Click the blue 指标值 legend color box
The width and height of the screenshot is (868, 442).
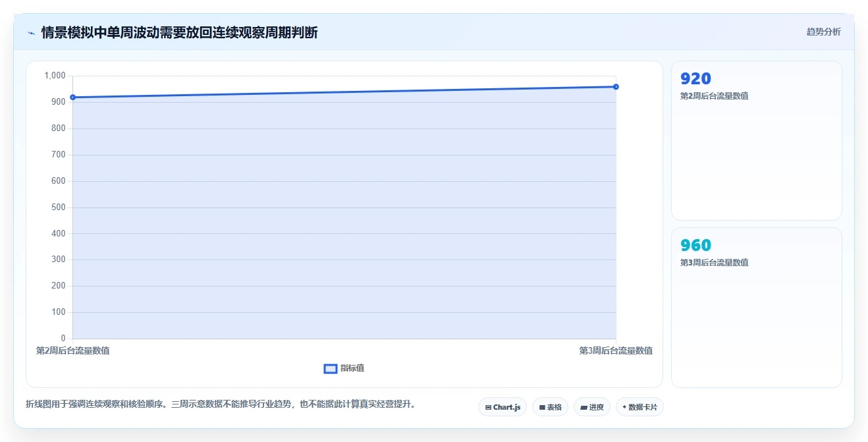331,368
